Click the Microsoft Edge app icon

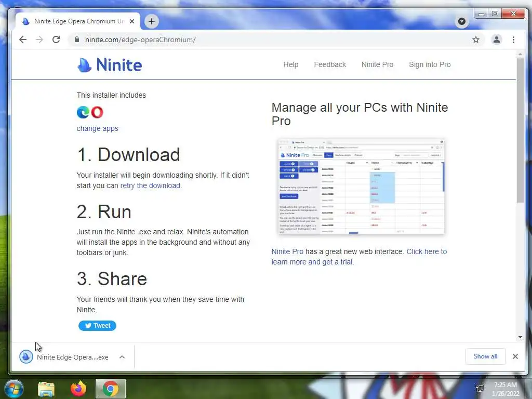83,112
